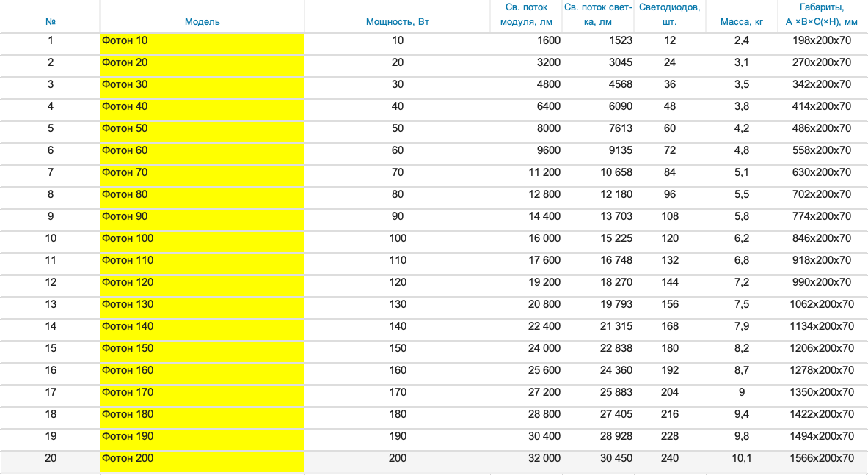Select the Фотон 110 model cell
The width and height of the screenshot is (868, 475).
click(x=202, y=264)
